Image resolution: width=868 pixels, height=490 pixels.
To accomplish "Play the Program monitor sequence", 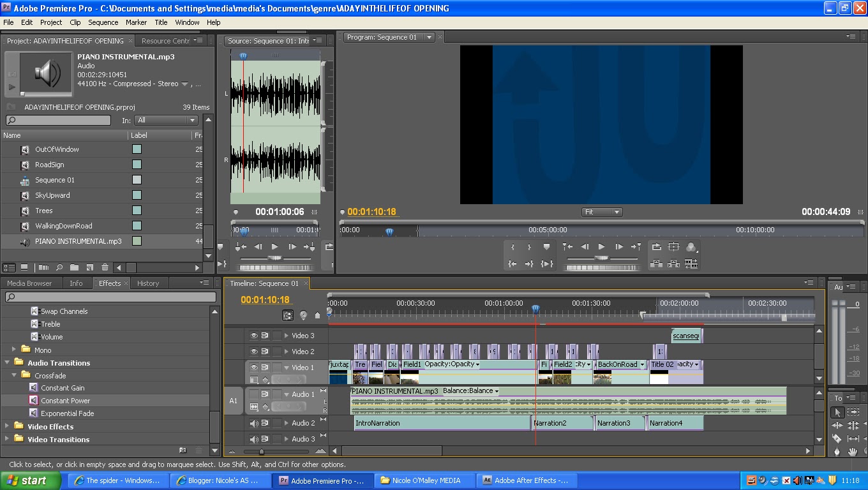I will [x=601, y=247].
